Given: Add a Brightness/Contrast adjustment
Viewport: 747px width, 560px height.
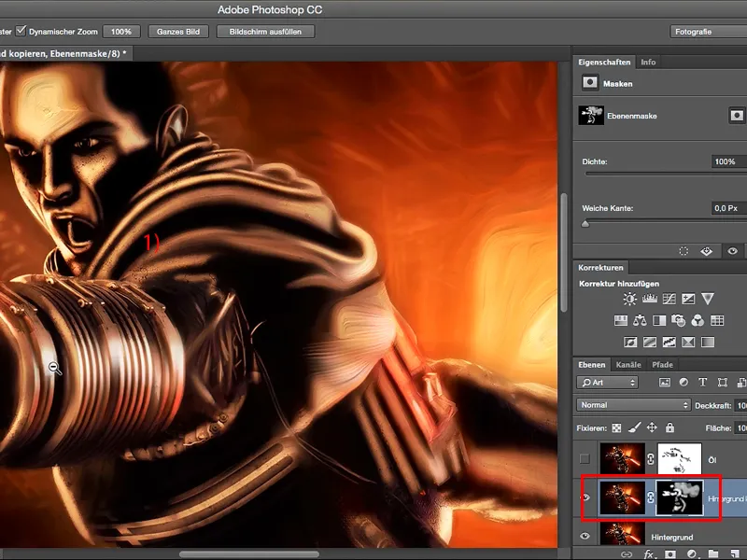Looking at the screenshot, I should tap(629, 299).
